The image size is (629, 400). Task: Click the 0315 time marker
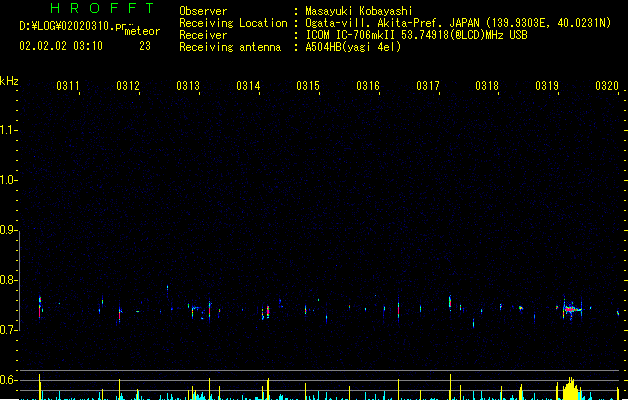pos(308,86)
